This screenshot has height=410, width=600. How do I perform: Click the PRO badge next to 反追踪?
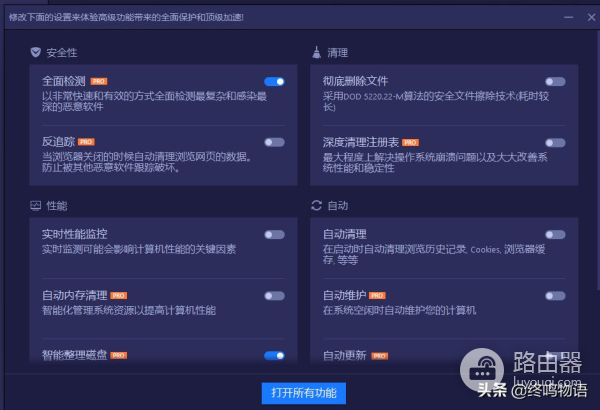(x=86, y=142)
